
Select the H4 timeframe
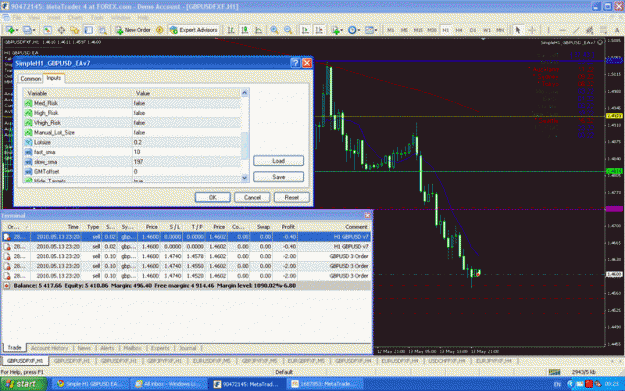459,30
